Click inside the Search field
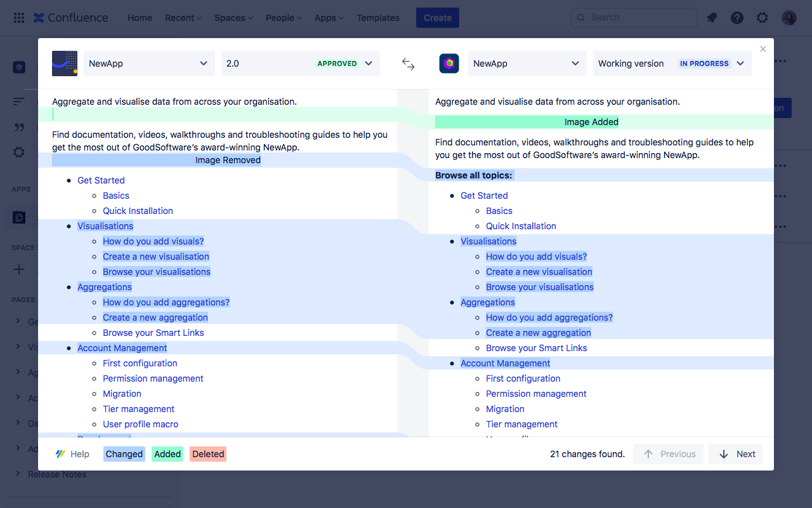Viewport: 812px width, 508px height. [634, 17]
